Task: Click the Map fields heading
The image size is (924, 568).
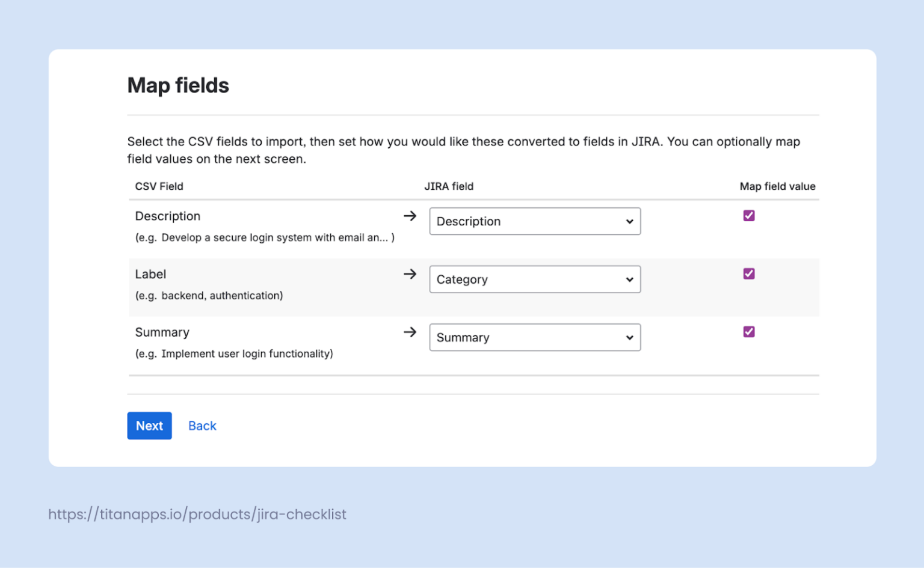Action: click(178, 85)
